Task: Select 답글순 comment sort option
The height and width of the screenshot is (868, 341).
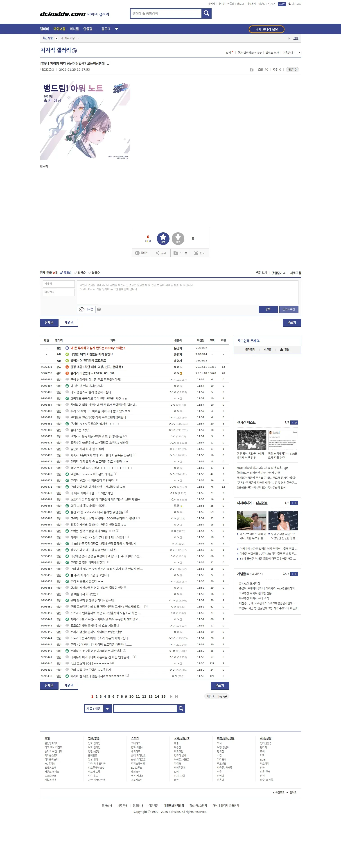Action: [x=94, y=273]
